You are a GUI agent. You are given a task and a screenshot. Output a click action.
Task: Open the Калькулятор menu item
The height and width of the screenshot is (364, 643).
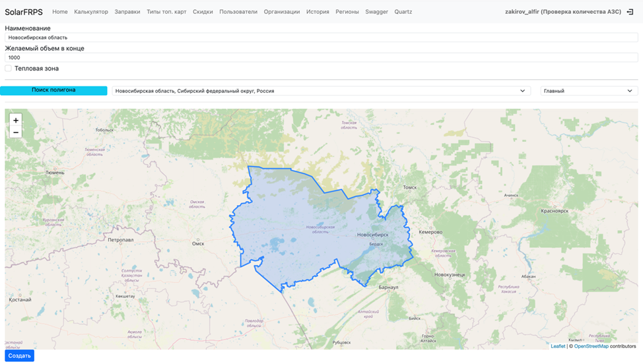point(91,12)
